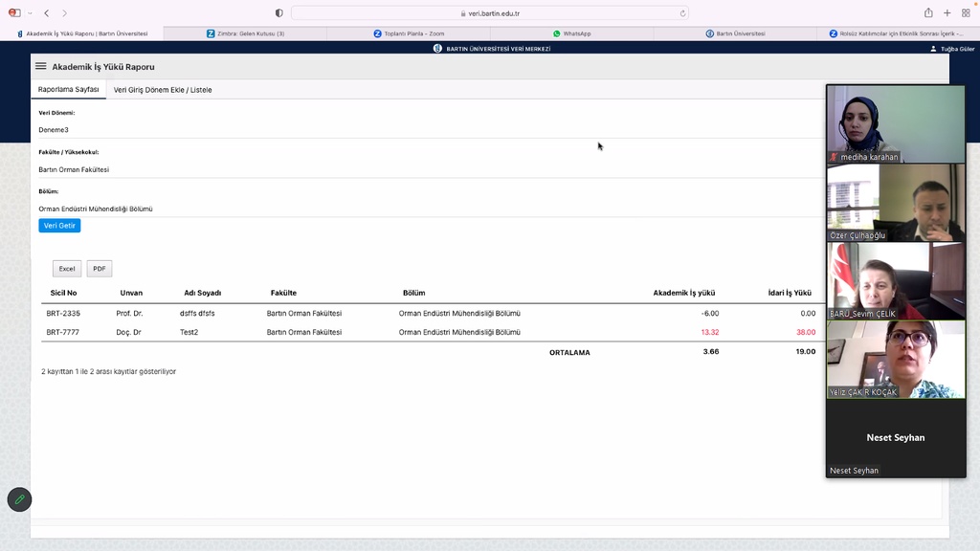Expand the Veri Dönemi dropdown showing Deneme3
Image resolution: width=980 pixels, height=551 pixels.
pyautogui.click(x=421, y=129)
